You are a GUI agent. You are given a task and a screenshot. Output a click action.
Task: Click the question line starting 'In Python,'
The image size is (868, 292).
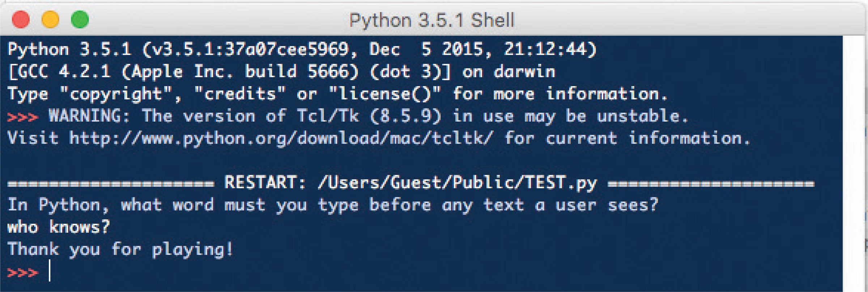click(333, 205)
